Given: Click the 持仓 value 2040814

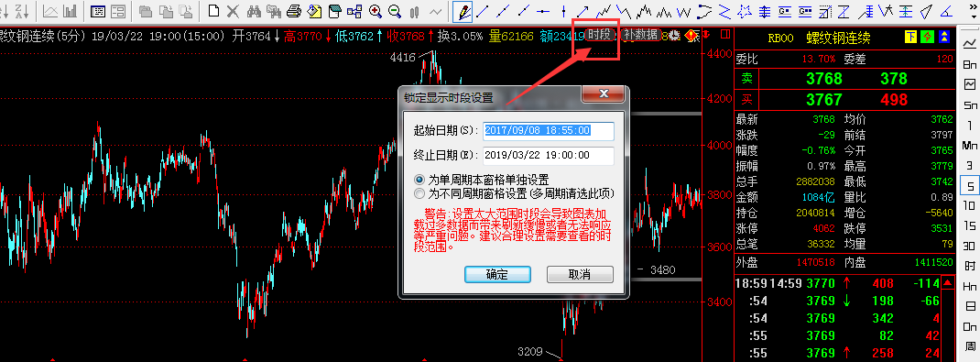Looking at the screenshot, I should click(x=816, y=213).
